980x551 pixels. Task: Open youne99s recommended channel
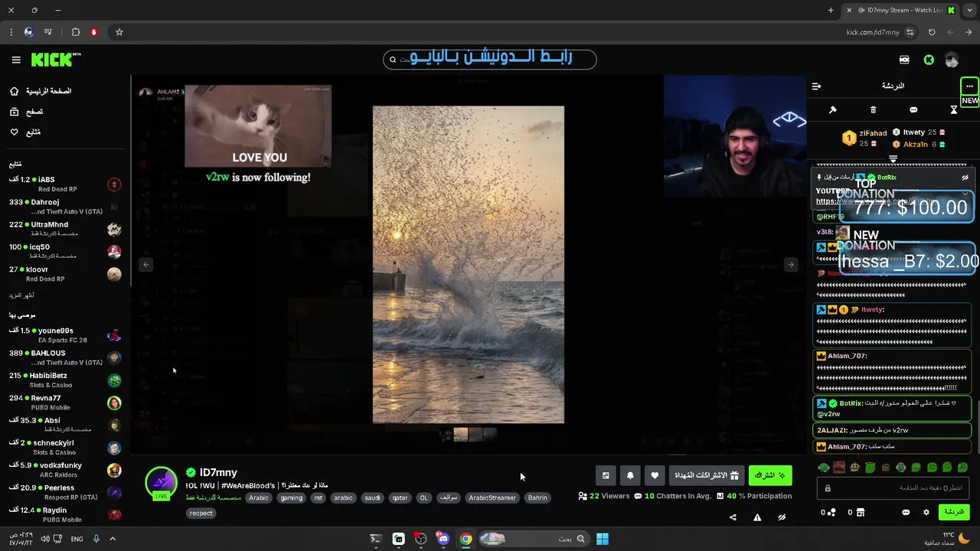65,335
